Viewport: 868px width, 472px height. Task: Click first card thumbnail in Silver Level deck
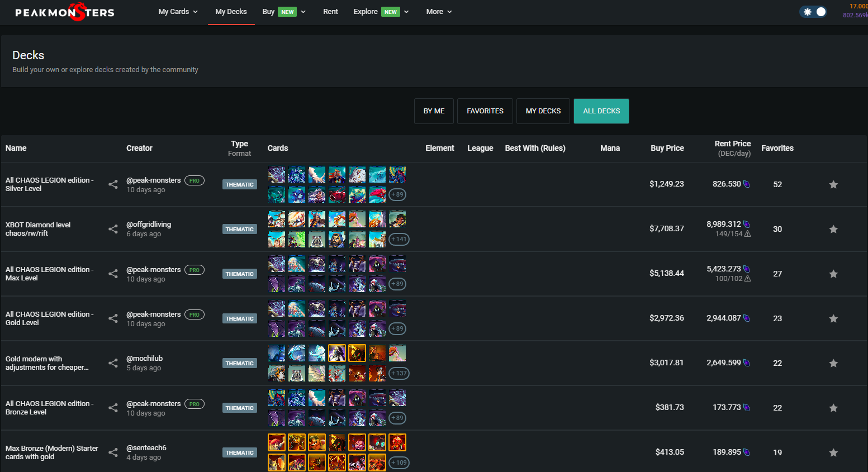coord(277,175)
